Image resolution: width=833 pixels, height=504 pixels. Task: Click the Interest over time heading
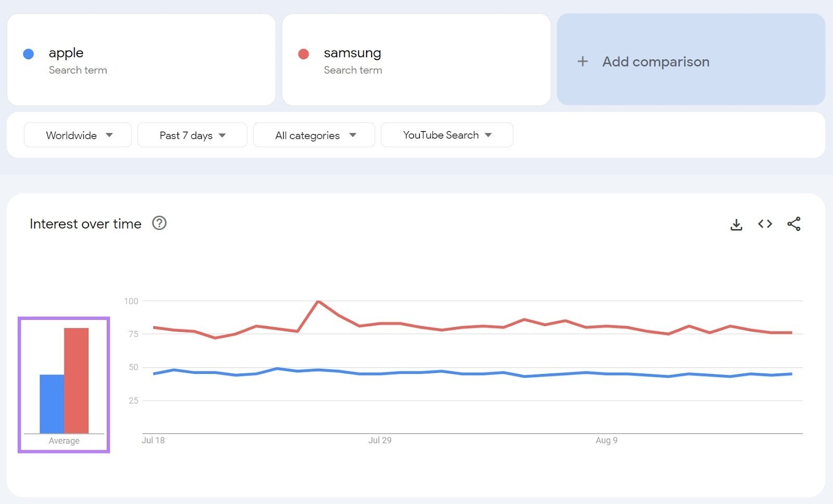tap(85, 224)
